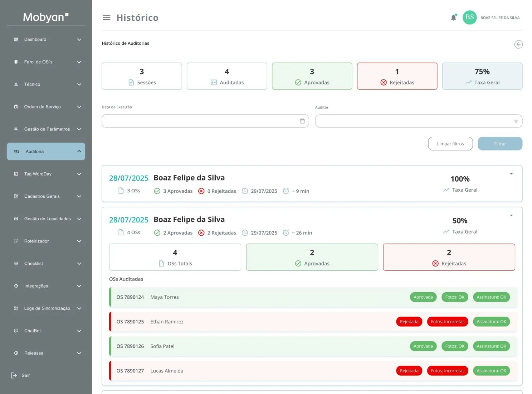
Task: Click the Releases sidebar icon
Action: (16, 353)
